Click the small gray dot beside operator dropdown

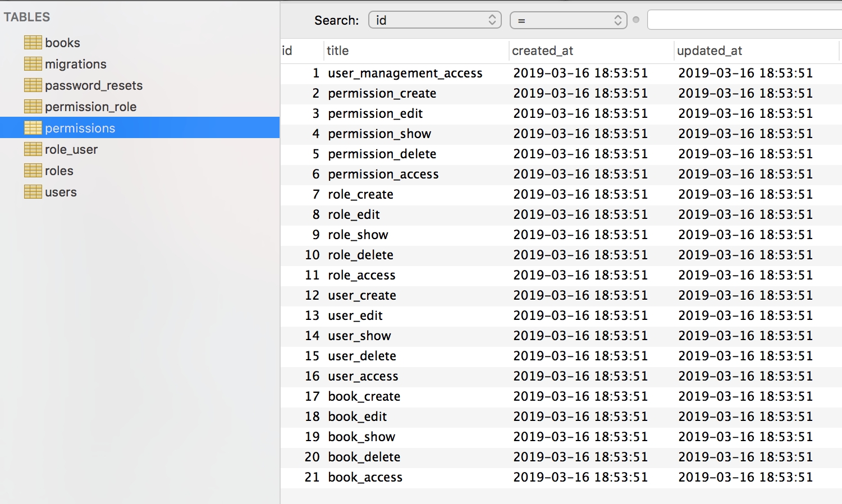point(636,20)
